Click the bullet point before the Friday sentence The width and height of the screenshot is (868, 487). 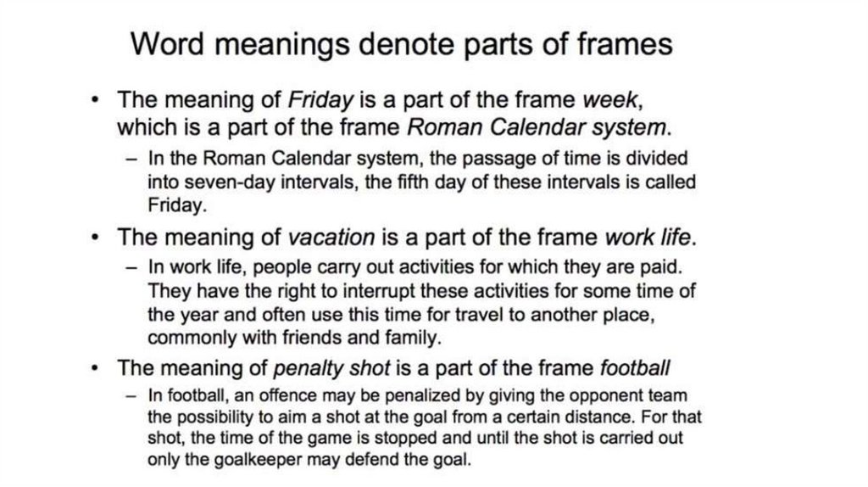click(x=97, y=101)
